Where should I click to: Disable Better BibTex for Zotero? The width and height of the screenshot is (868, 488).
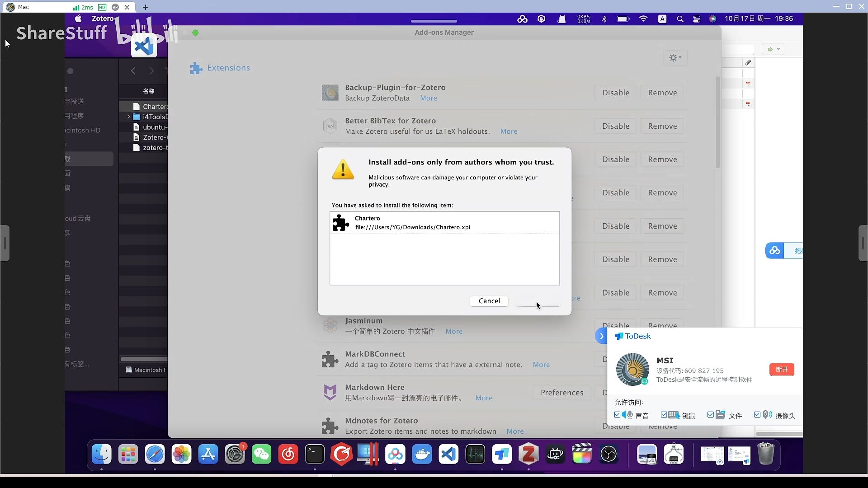tap(616, 126)
